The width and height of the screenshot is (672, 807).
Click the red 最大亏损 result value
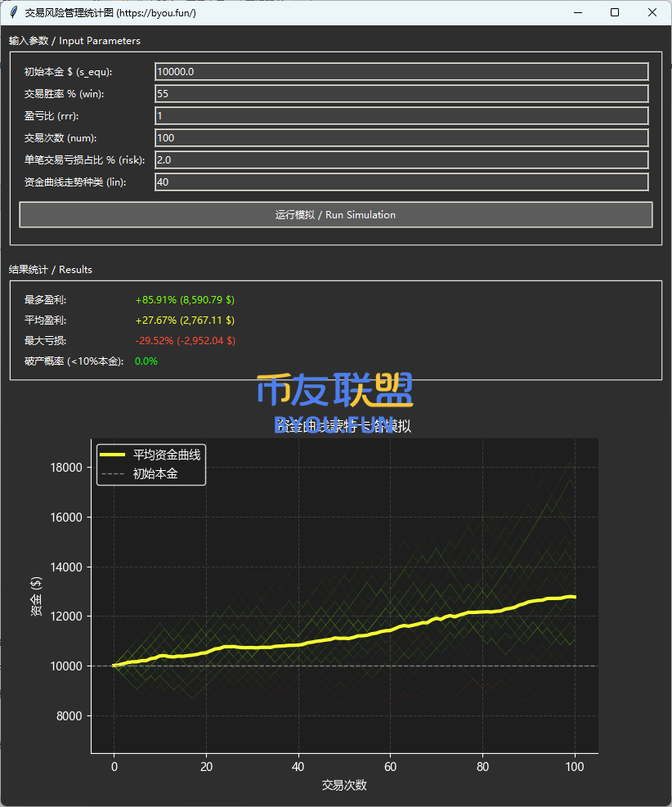coord(185,340)
